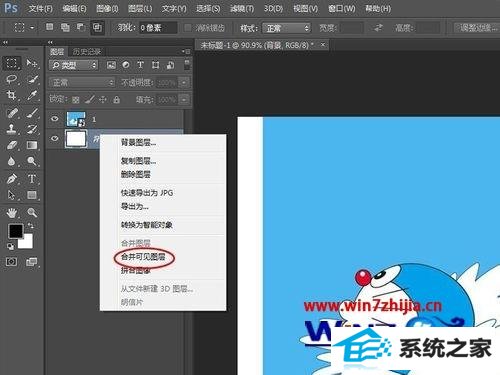Hide layer 1 using its eye icon

[55, 119]
